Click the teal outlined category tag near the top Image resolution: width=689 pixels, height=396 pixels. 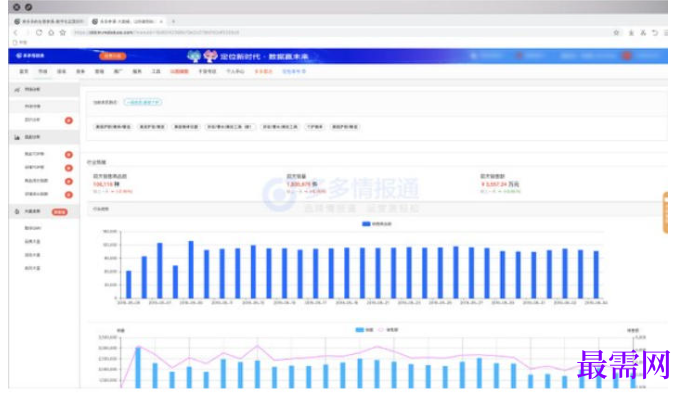point(143,102)
